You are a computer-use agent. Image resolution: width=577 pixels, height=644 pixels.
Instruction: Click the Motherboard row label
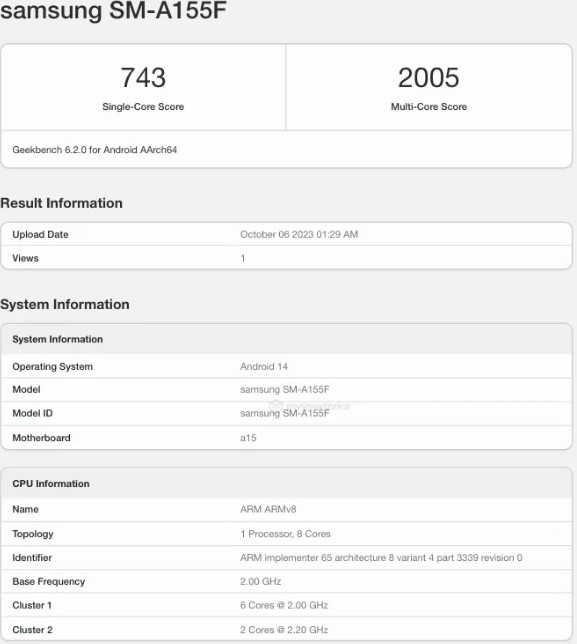[41, 438]
